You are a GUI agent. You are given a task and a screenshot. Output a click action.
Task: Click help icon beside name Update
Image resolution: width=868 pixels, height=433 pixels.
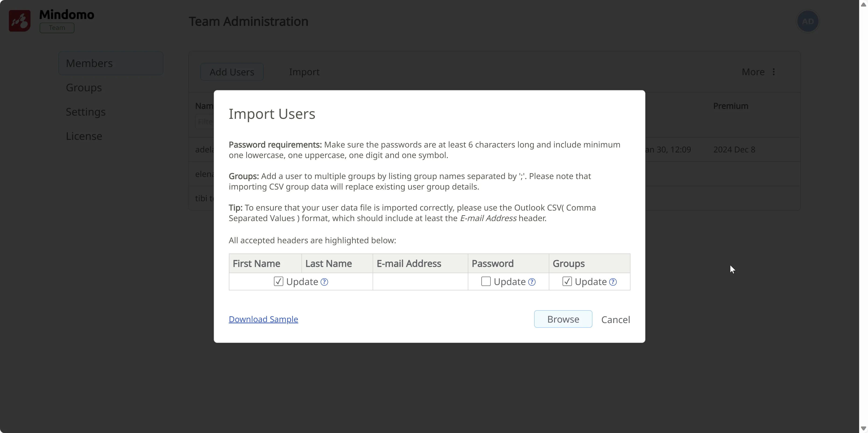pos(324,282)
